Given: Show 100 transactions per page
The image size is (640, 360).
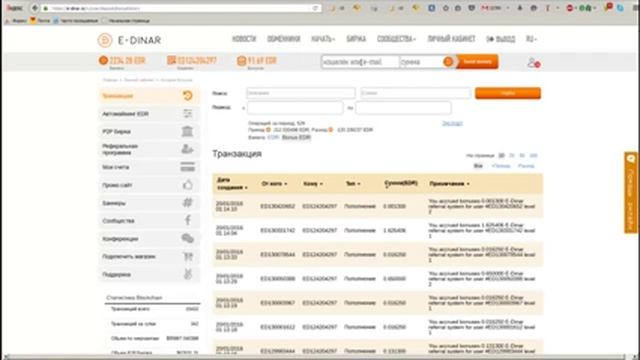Looking at the screenshot, I should tap(533, 156).
